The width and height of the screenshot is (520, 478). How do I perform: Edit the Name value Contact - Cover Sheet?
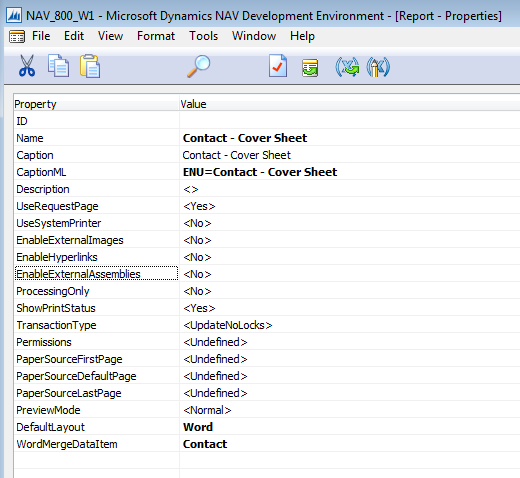coord(245,138)
